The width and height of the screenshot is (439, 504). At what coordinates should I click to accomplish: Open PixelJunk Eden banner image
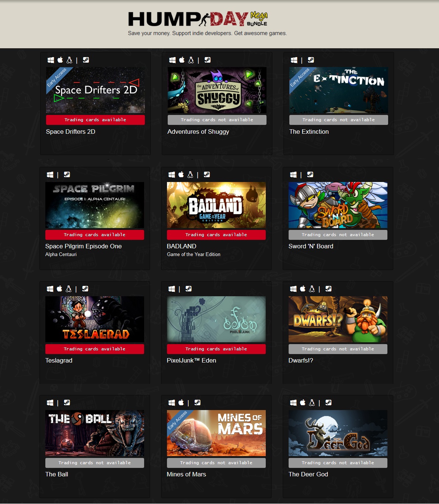coord(216,319)
